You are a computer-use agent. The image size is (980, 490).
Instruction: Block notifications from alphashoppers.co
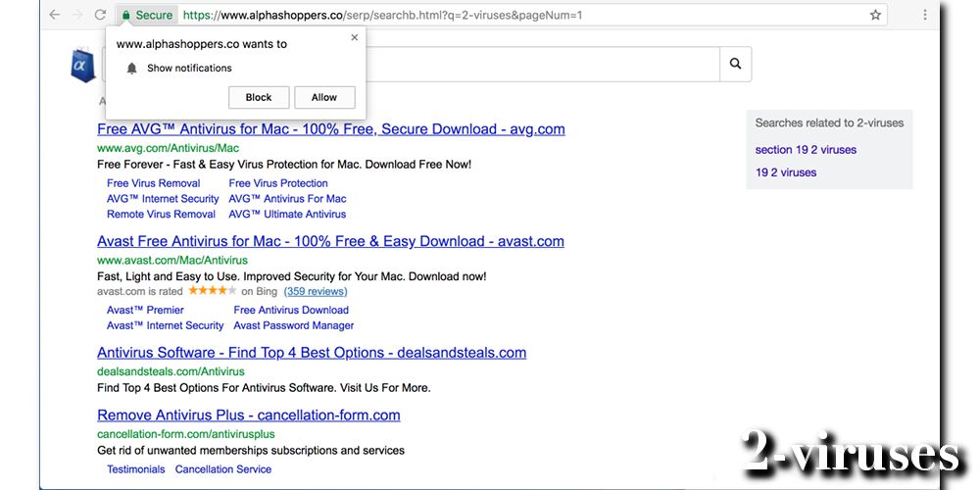(x=259, y=97)
